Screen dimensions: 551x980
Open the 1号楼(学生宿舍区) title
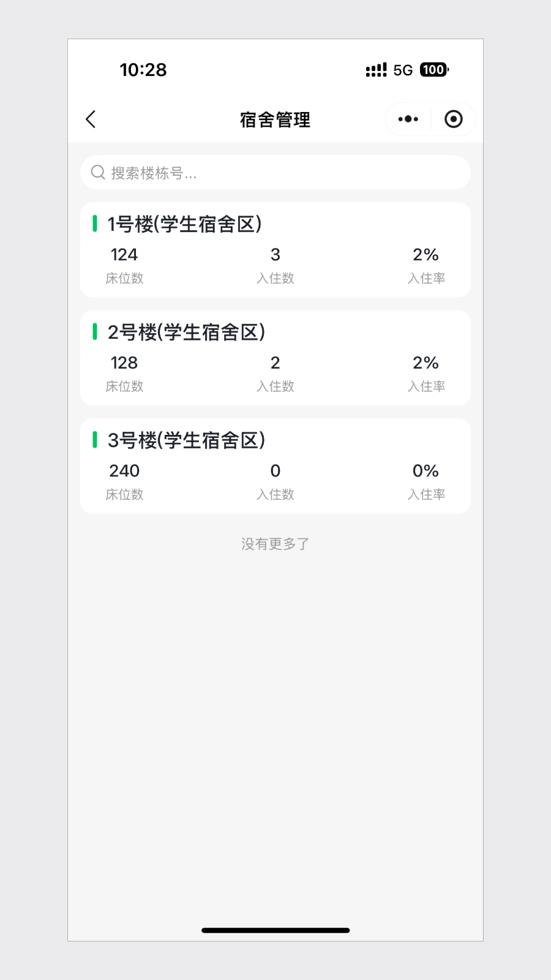coord(185,224)
